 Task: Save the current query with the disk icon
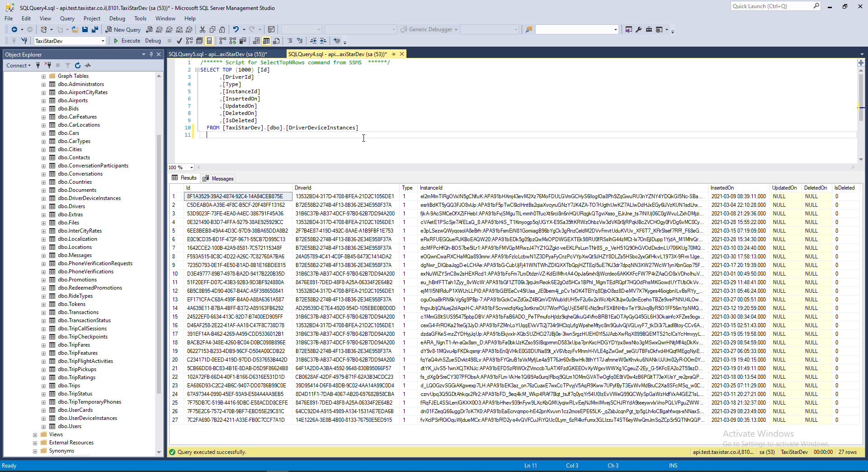coord(85,29)
